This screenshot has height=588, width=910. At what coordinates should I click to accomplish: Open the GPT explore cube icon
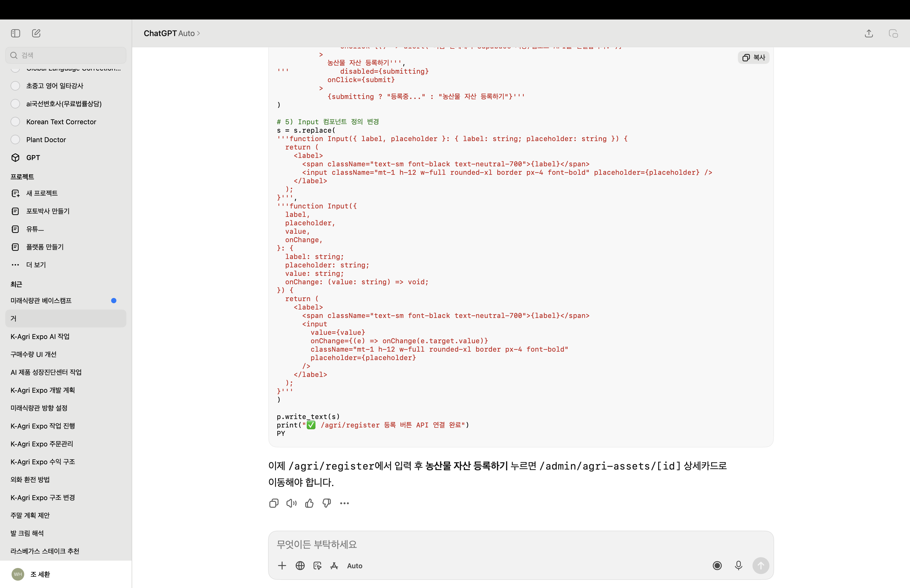[x=15, y=158]
